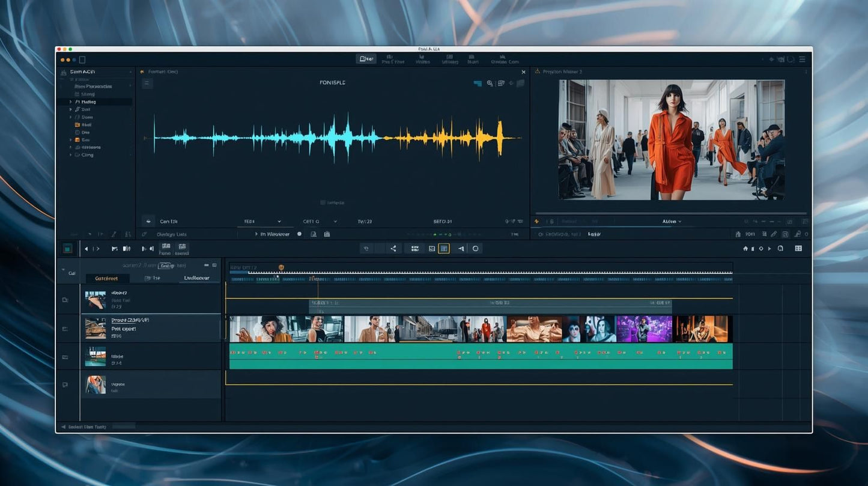This screenshot has width=868, height=486.
Task: Select the 'Gatcireet' tab in the track panel
Action: (107, 278)
